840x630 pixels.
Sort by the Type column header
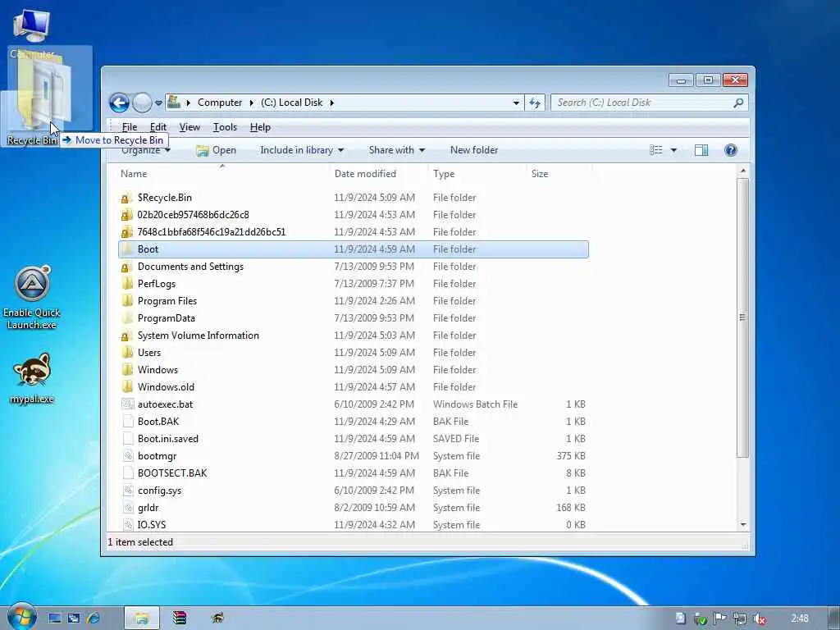[x=444, y=174]
